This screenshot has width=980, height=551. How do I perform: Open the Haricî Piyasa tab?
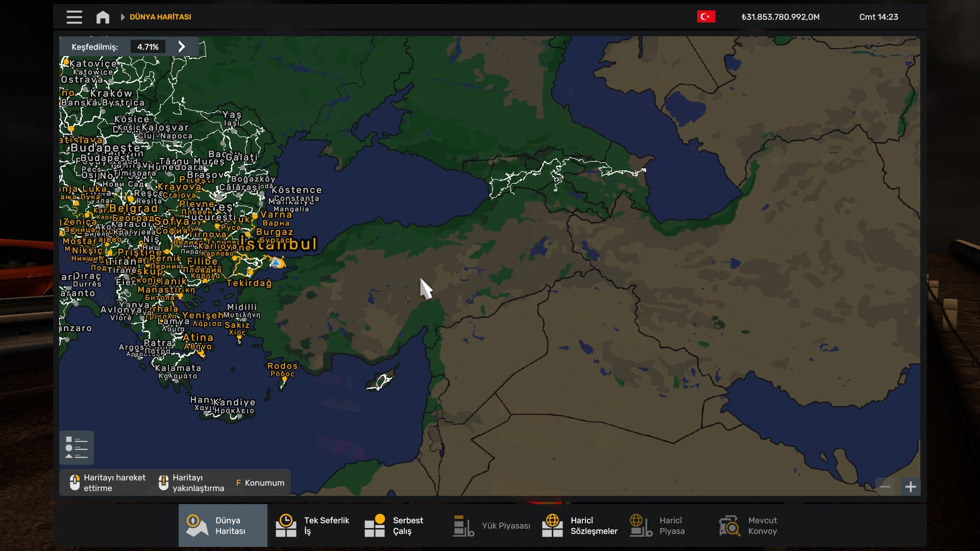[x=668, y=525]
